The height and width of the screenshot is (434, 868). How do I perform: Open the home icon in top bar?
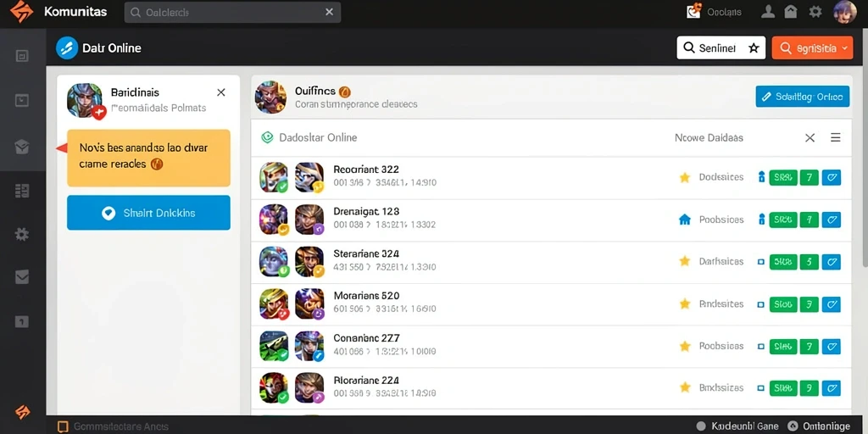coord(791,12)
